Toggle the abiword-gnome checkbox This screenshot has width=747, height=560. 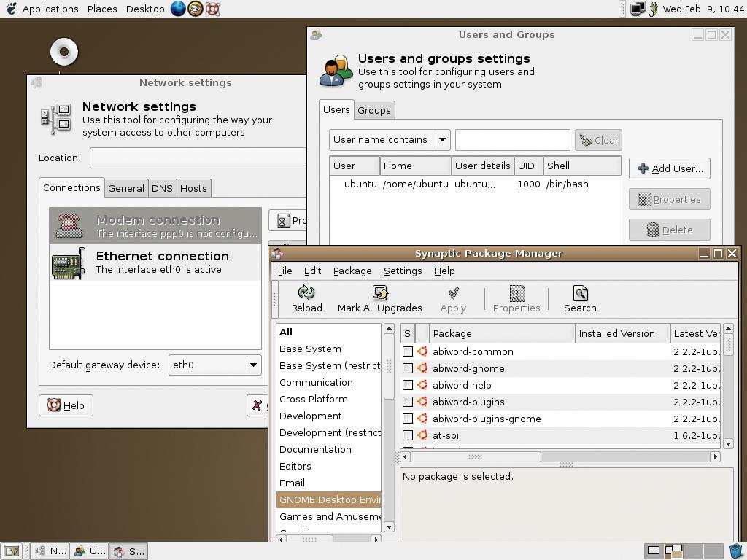408,368
